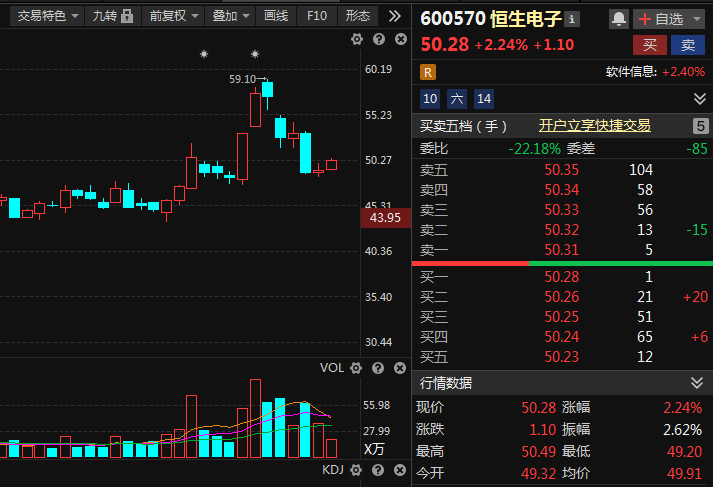The image size is (713, 487).
Task: Toggle the 六 tag button
Action: [457, 99]
